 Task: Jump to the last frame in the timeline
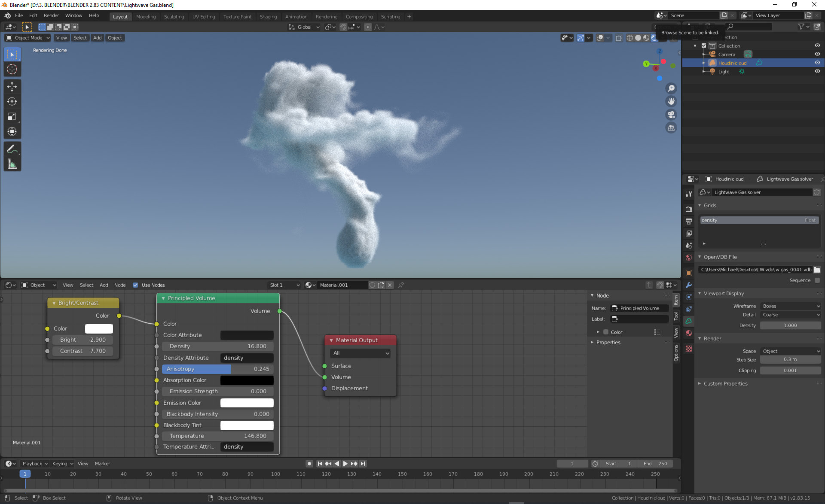[x=363, y=464]
